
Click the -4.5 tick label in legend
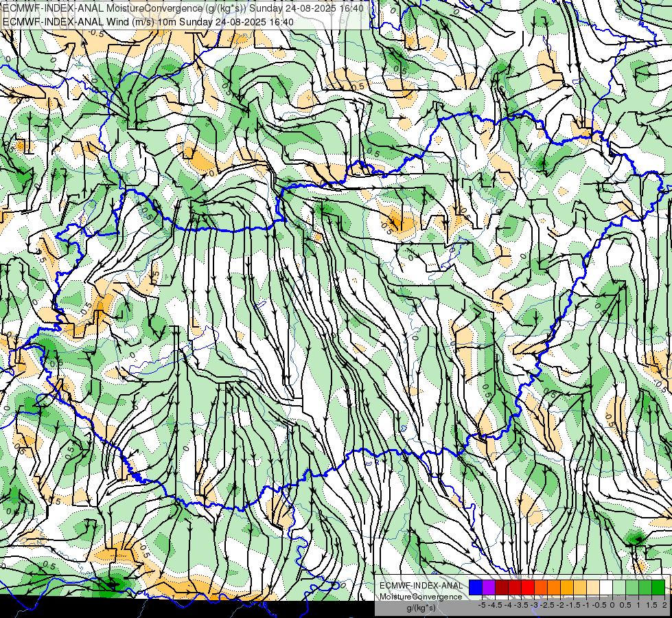pyautogui.click(x=495, y=605)
